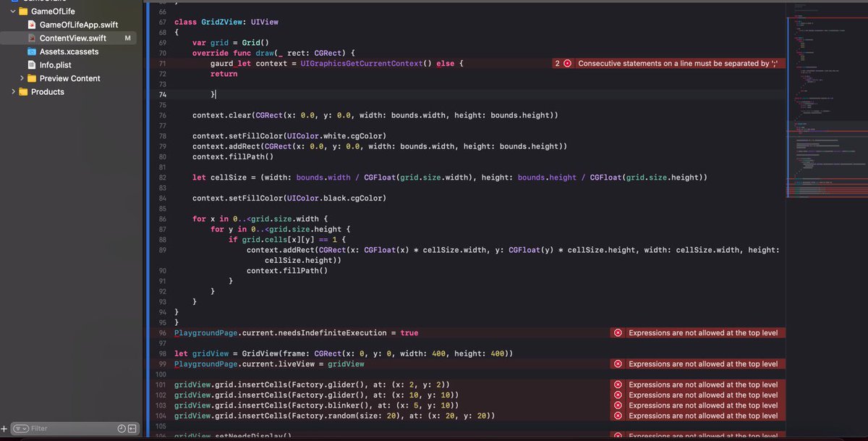This screenshot has width=868, height=441.
Task: Expand the Products group
Action: coord(13,92)
